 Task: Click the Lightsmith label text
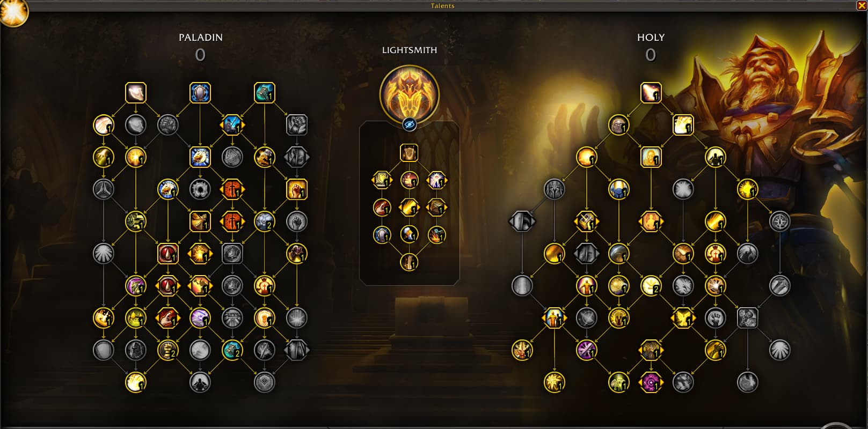click(x=410, y=50)
